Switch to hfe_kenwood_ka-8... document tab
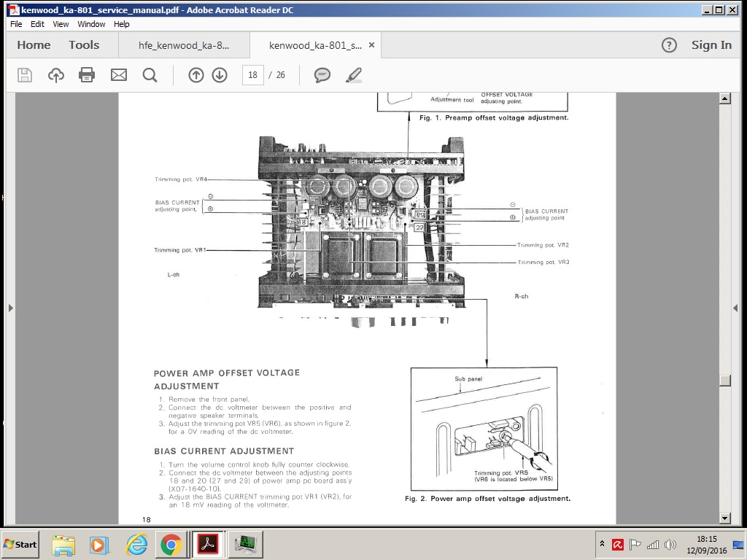This screenshot has height=560, width=747. click(x=184, y=45)
